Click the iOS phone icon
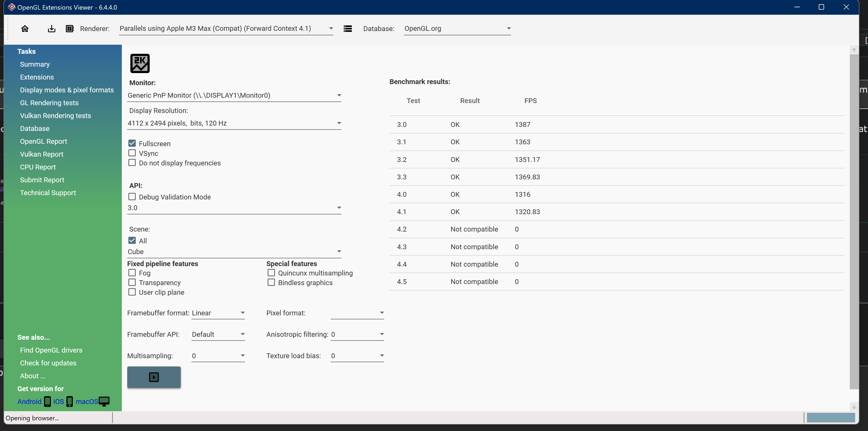 click(x=70, y=401)
